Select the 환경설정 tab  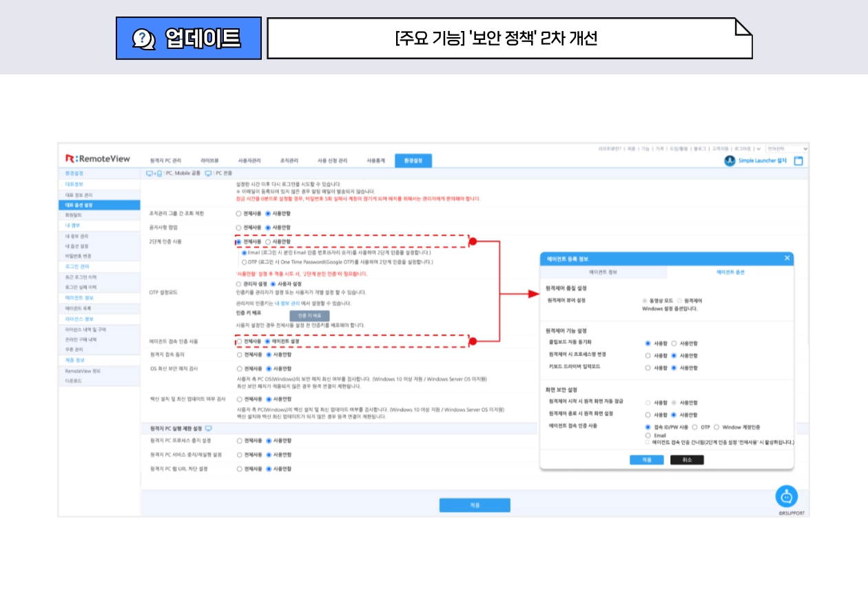click(413, 160)
